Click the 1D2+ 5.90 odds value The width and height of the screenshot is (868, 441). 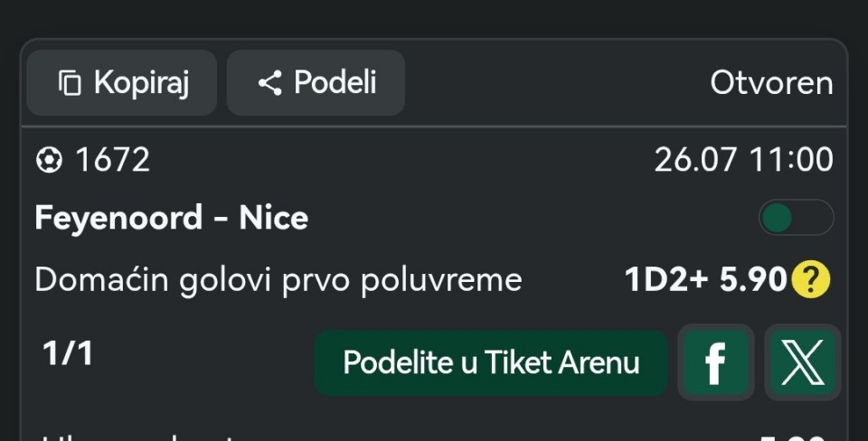[706, 279]
